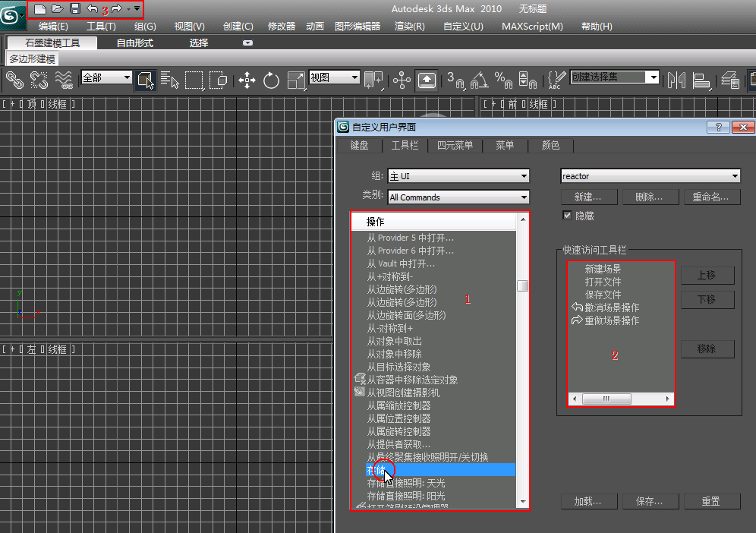Select the Select and Rotate tool
756x533 pixels.
[x=271, y=80]
